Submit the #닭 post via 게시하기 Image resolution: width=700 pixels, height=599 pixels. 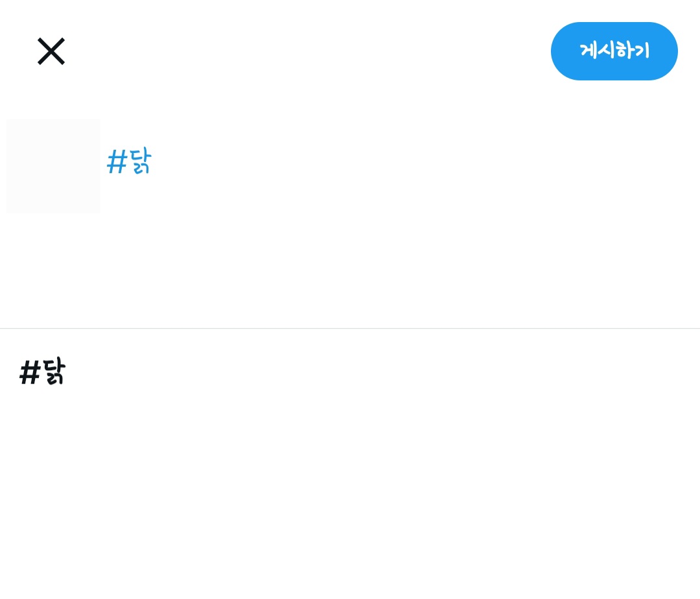click(x=614, y=51)
